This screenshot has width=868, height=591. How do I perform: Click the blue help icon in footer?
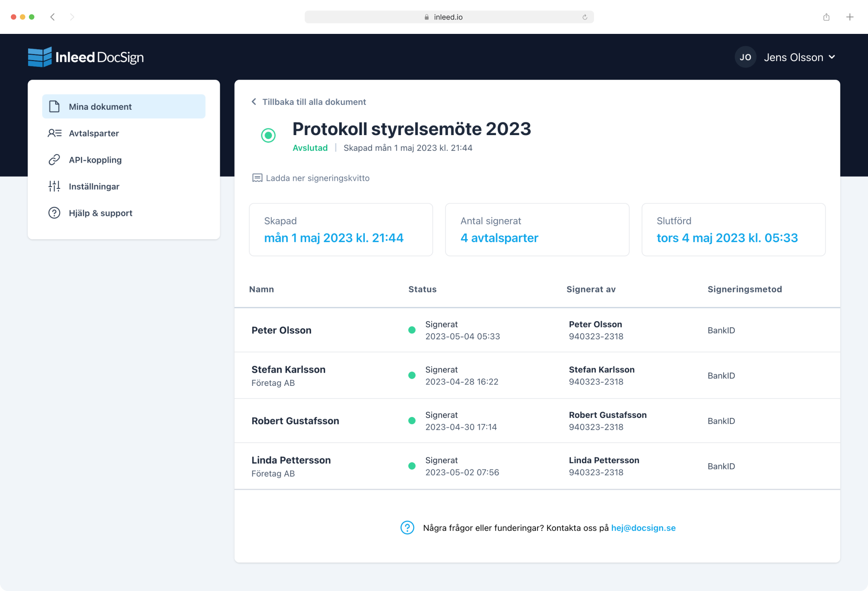click(x=407, y=528)
